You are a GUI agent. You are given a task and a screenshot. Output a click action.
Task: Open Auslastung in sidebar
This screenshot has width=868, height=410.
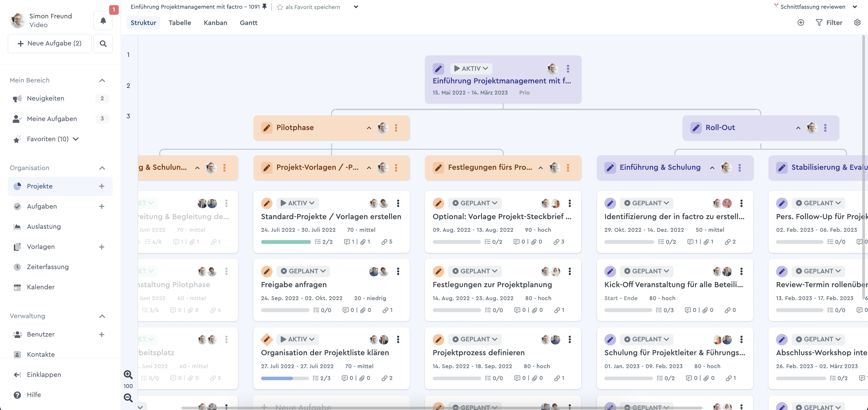click(x=60, y=227)
